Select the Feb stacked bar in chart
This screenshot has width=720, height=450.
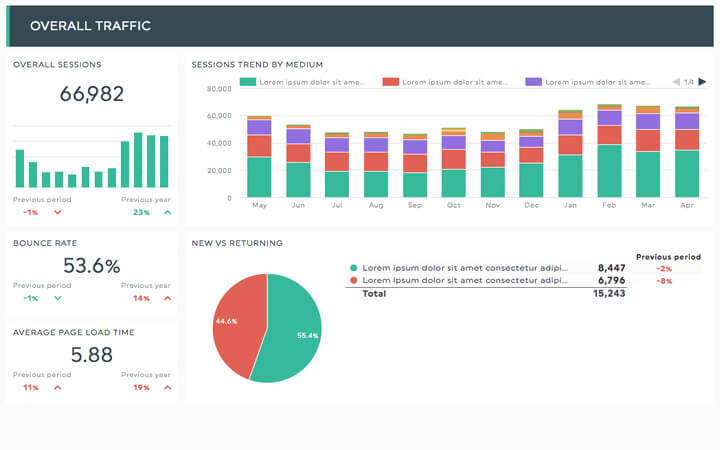(609, 150)
